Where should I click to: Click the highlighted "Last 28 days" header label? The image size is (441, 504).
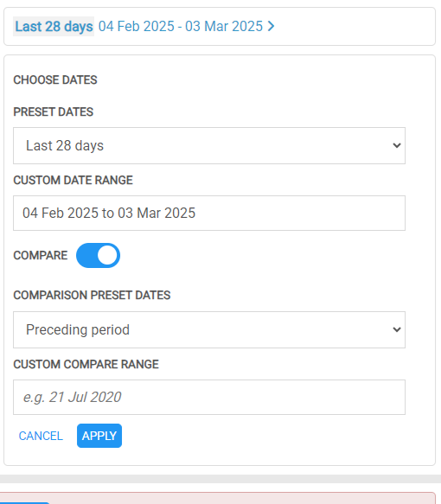(x=54, y=26)
